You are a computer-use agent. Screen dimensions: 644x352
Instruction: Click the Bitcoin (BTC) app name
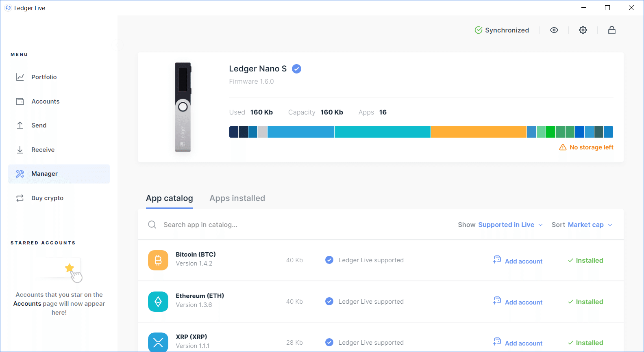[196, 255]
